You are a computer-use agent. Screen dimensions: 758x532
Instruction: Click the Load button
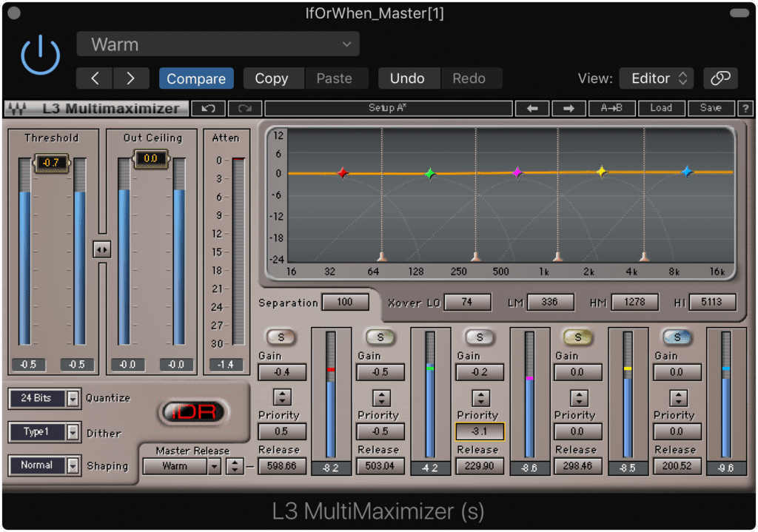pos(661,108)
